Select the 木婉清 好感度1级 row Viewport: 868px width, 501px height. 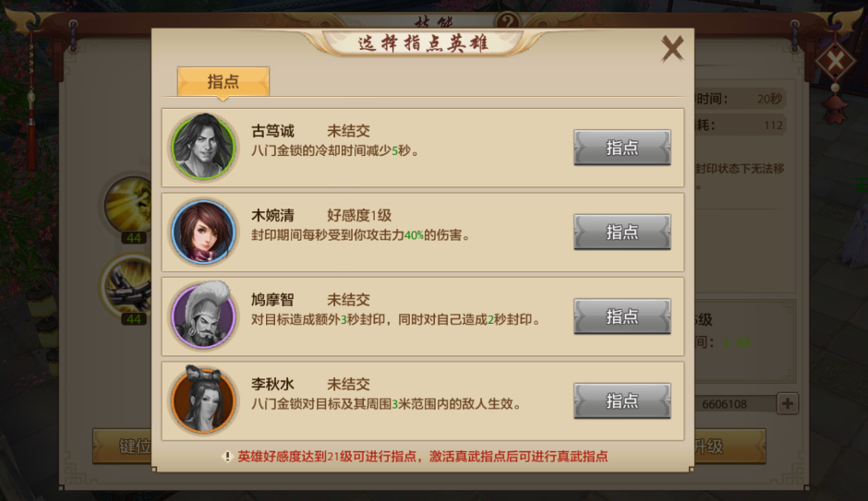click(423, 233)
